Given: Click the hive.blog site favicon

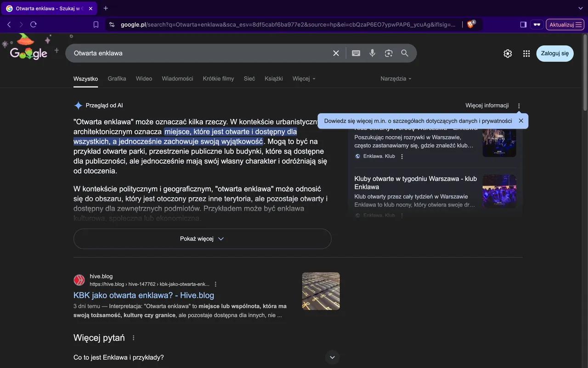Looking at the screenshot, I should coord(79,280).
